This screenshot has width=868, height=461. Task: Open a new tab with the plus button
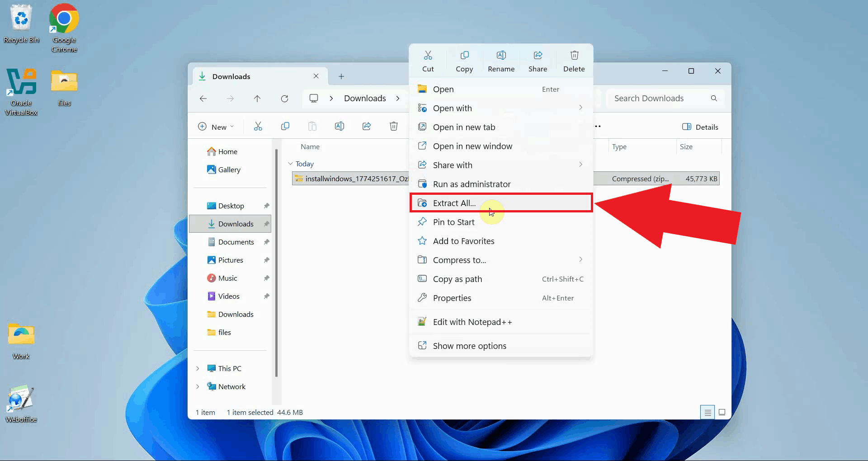[x=341, y=76]
